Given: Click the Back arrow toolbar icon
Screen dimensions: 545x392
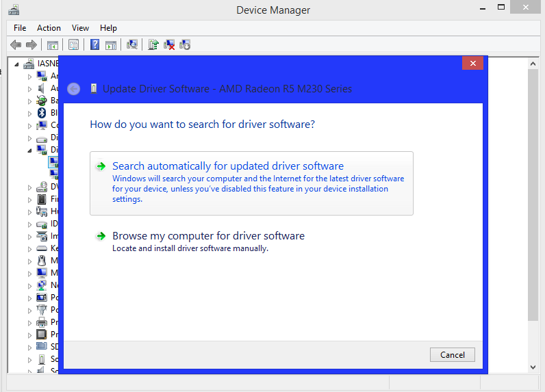Looking at the screenshot, I should pos(16,45).
